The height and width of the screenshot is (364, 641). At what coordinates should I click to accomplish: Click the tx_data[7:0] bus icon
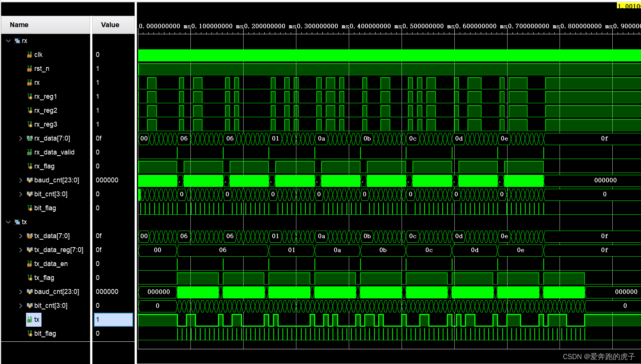29,236
